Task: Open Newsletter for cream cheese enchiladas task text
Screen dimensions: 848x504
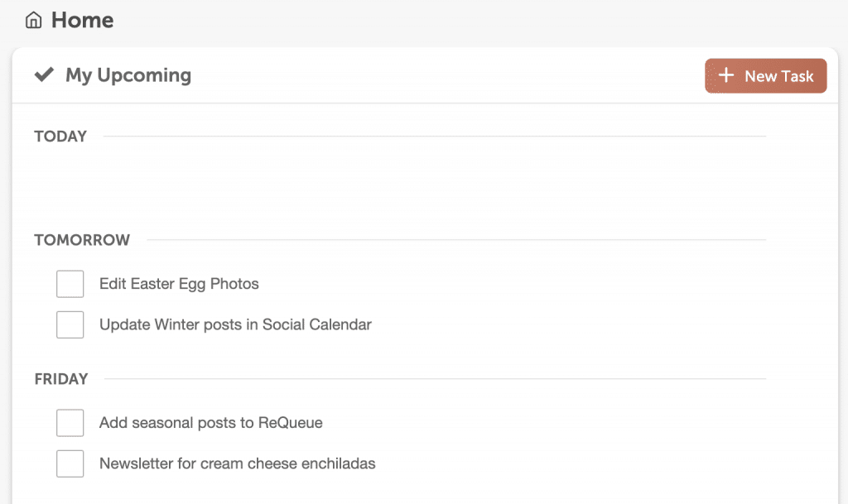Action: (x=237, y=463)
